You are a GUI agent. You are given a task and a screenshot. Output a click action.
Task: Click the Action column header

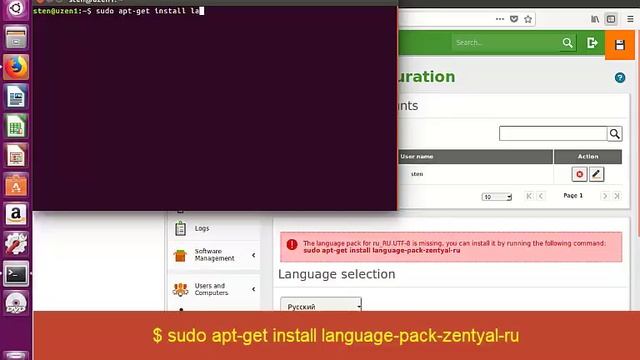pos(588,156)
